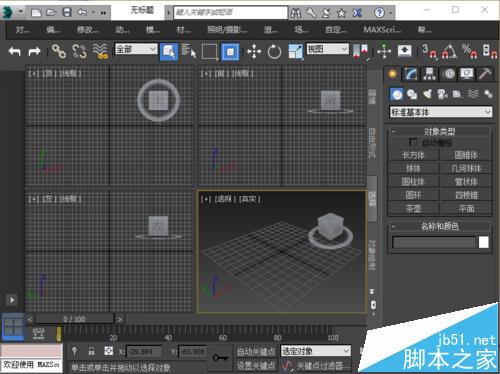
Task: Collapse the 名称和颜色 rollout
Action: (x=439, y=226)
